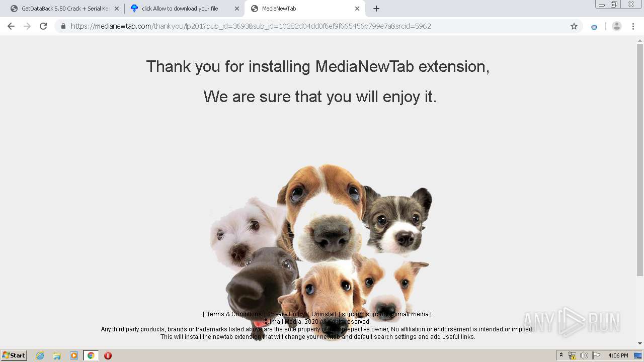The width and height of the screenshot is (644, 362).
Task: Reload the current page
Action: point(43,26)
